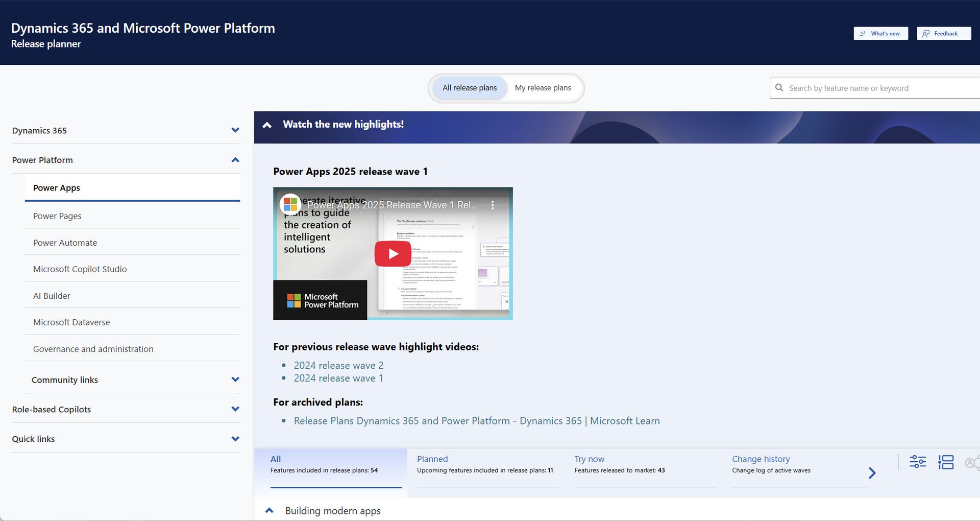The image size is (980, 521).
Task: Switch to My release plans
Action: pyautogui.click(x=543, y=88)
